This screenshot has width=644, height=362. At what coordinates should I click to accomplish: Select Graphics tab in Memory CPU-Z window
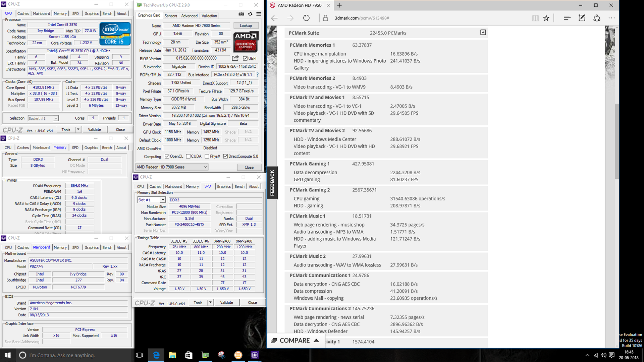tap(91, 147)
